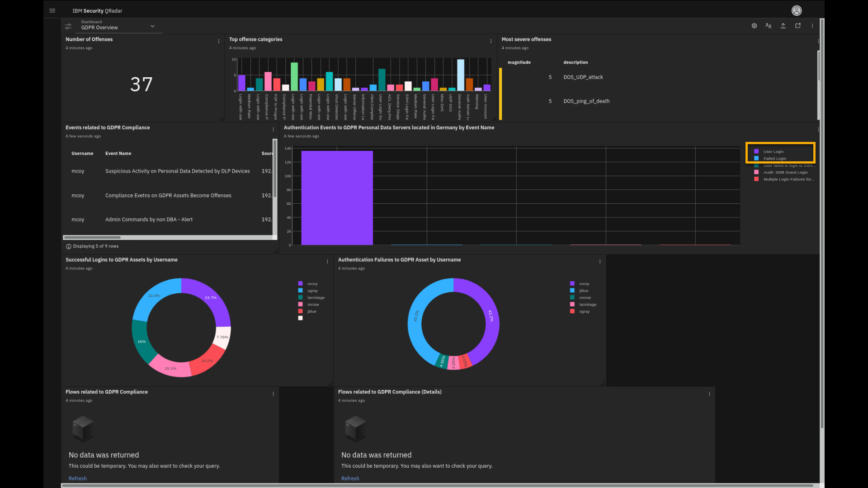Open the dashboard toolbar overflow menu
The height and width of the screenshot is (488, 868).
point(812,26)
